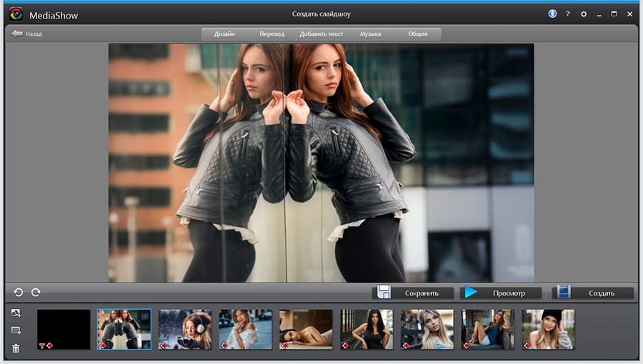This screenshot has width=643, height=364.
Task: Click the main slide preview image
Action: point(321,163)
